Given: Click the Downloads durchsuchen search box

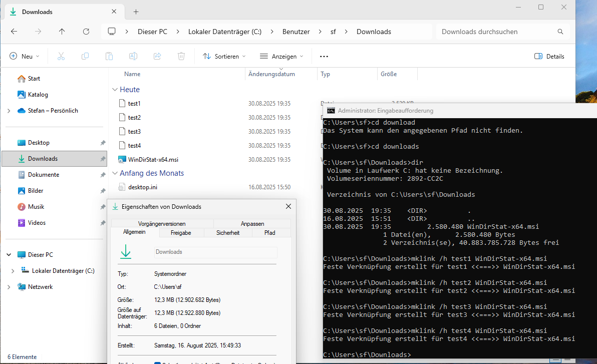Looking at the screenshot, I should coord(496,32).
